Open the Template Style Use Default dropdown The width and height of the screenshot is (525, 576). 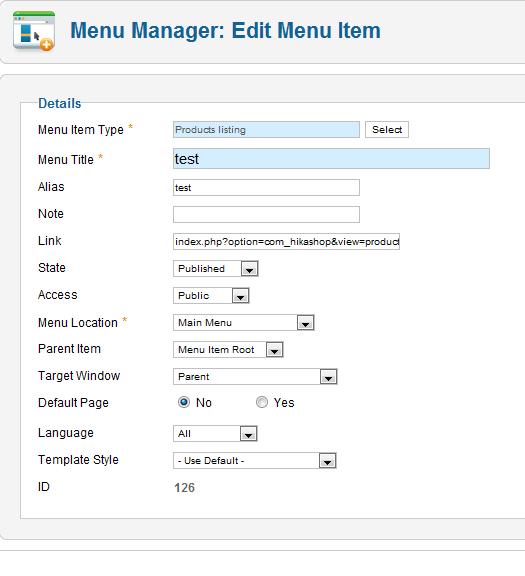point(255,461)
